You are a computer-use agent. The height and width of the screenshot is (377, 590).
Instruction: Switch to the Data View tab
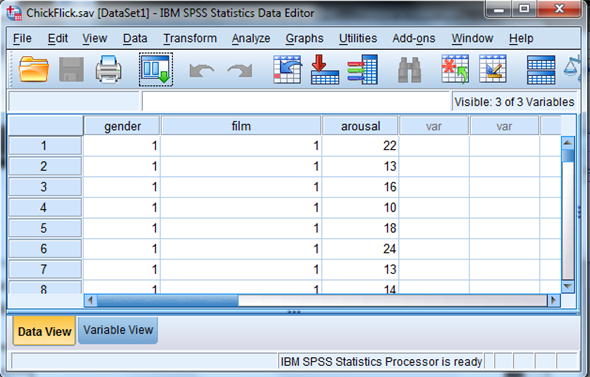(44, 331)
